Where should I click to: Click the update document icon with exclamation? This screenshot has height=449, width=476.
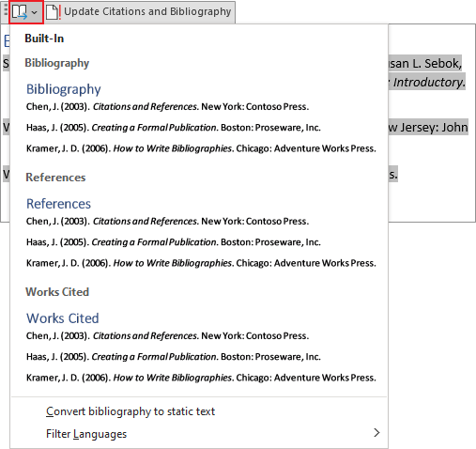point(54,12)
